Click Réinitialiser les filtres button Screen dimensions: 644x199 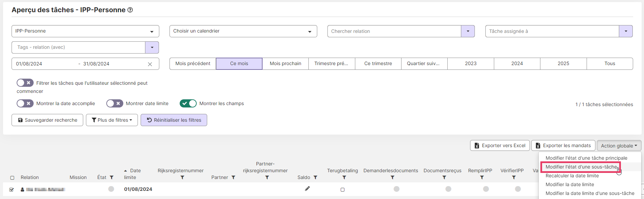tap(174, 120)
